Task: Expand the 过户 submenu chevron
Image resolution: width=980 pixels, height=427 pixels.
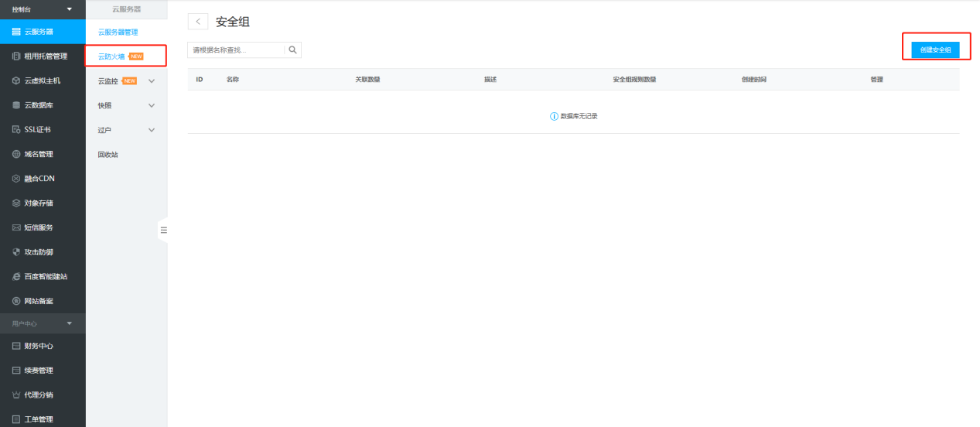Action: [152, 130]
